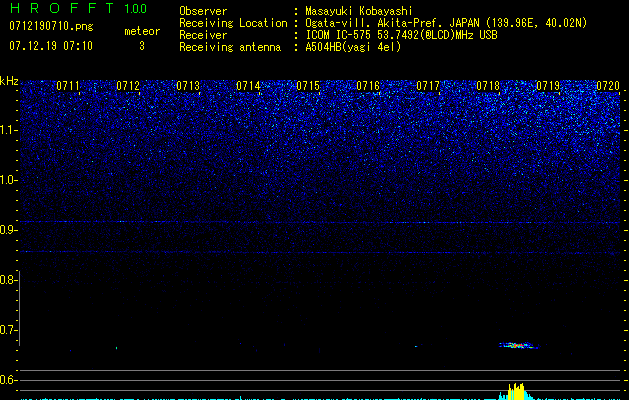This screenshot has height=400, width=629.
Task: Click the Observer field label
Action: 203,11
